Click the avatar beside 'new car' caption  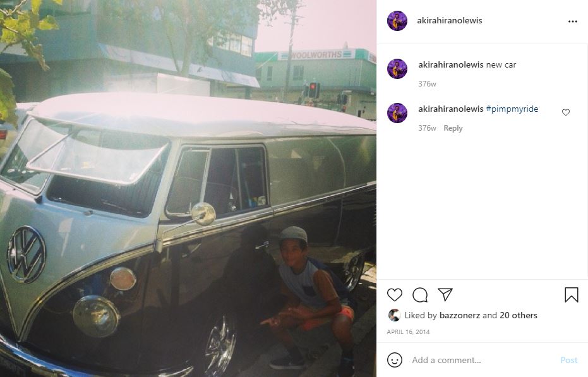pos(397,69)
